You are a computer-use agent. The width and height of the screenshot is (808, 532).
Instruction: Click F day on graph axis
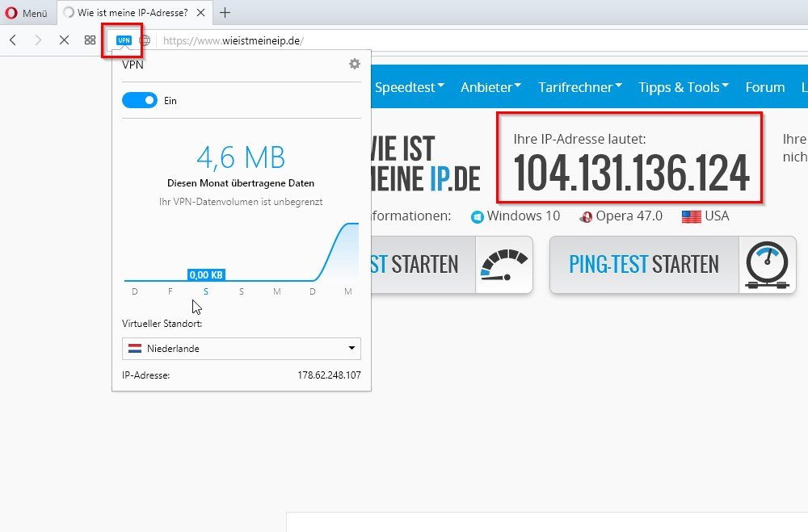coord(170,291)
